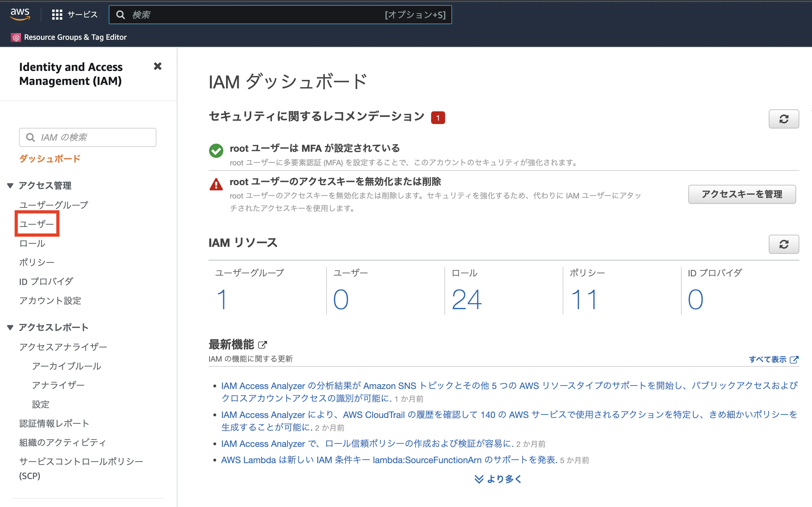Open ユーザー in the sidebar

click(37, 224)
